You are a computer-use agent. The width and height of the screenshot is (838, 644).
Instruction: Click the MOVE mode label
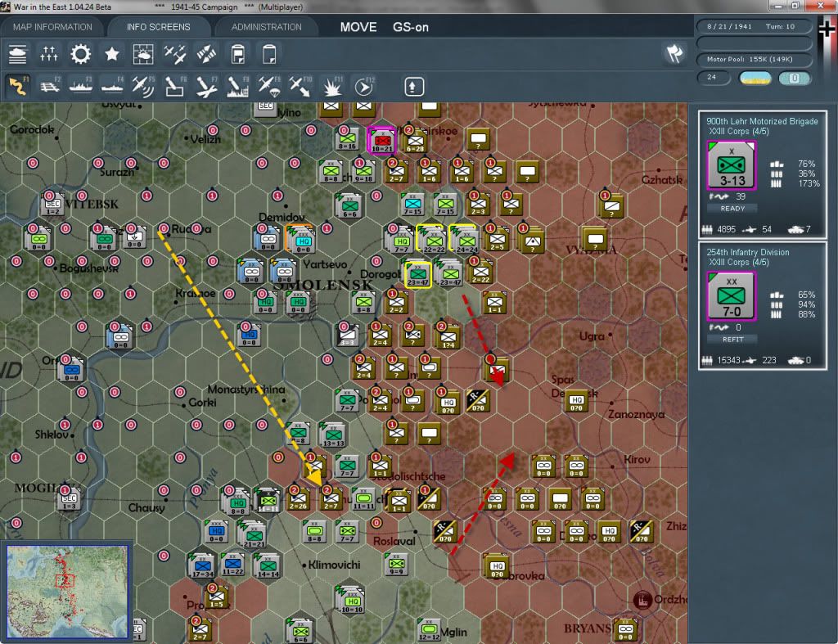coord(358,27)
